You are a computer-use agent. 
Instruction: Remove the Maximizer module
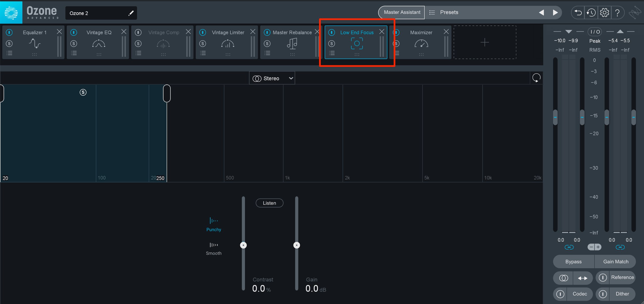446,32
